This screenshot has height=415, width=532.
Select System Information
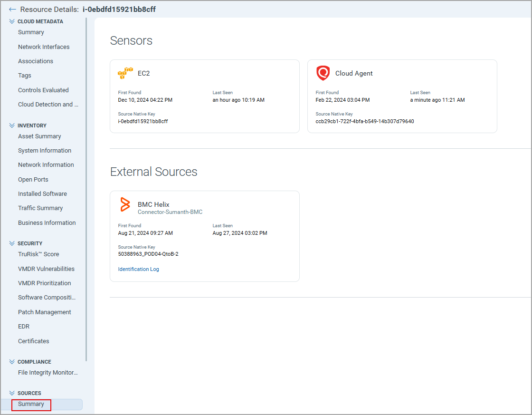[45, 150]
